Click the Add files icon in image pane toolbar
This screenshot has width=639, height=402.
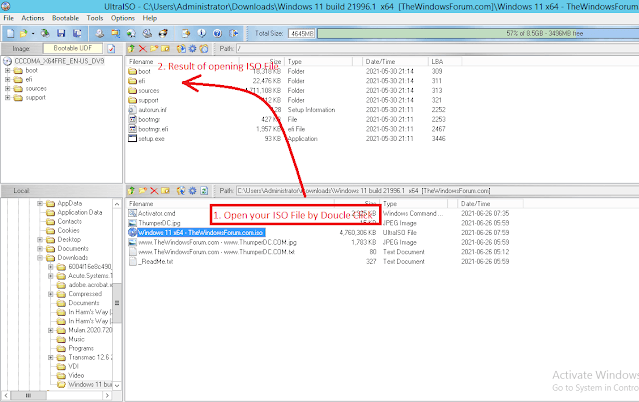(181, 49)
